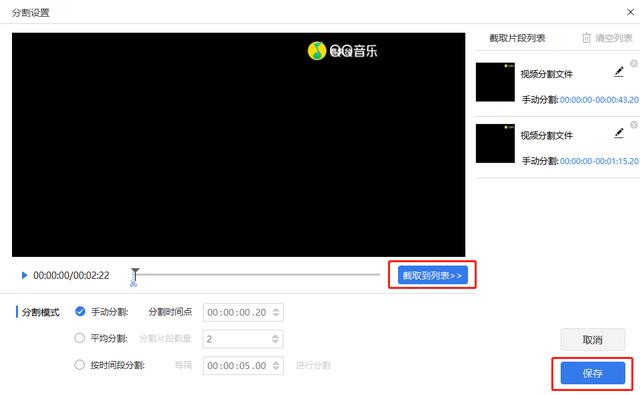Click the stepper arrows of 00:00:05.00 interval field
640x395 pixels.
(276, 366)
